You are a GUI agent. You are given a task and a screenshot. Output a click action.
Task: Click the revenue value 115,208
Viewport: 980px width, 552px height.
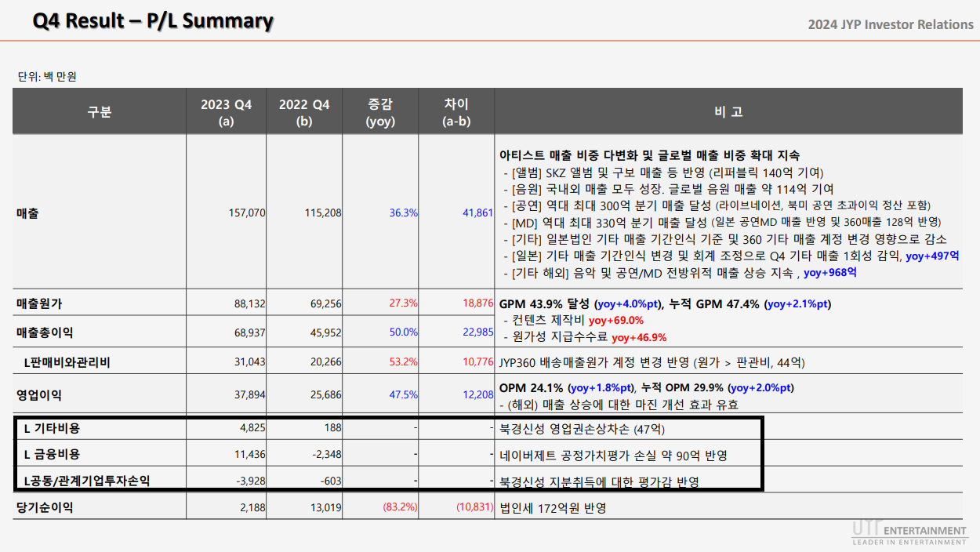(x=324, y=212)
